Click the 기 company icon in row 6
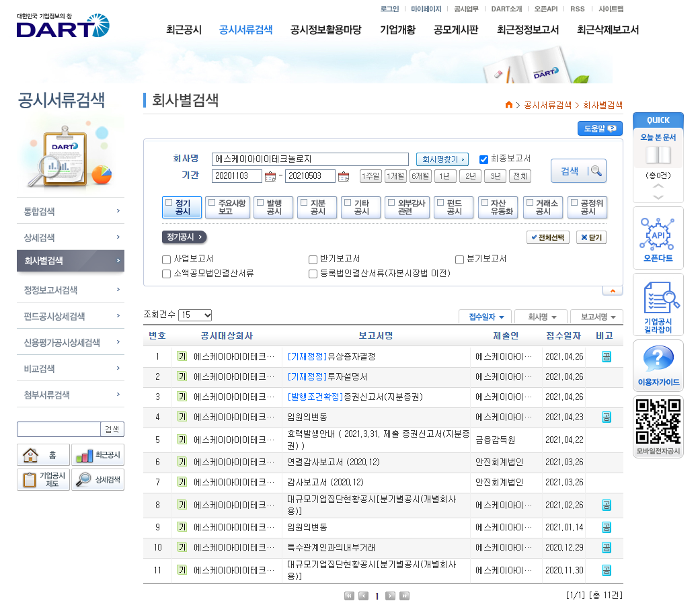Image resolution: width=700 pixels, height=605 pixels. 182,462
